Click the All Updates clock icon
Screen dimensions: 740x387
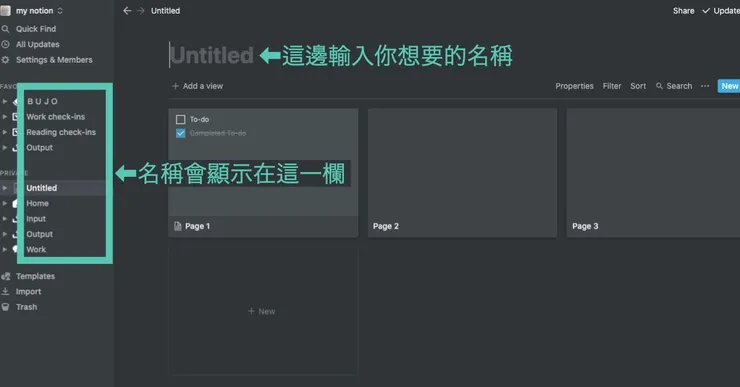tap(5, 44)
